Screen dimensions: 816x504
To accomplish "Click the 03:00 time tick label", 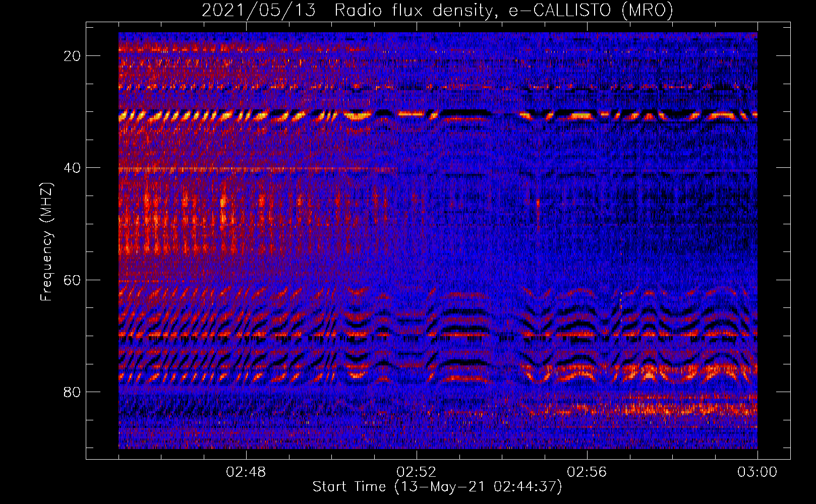I will pyautogui.click(x=757, y=472).
